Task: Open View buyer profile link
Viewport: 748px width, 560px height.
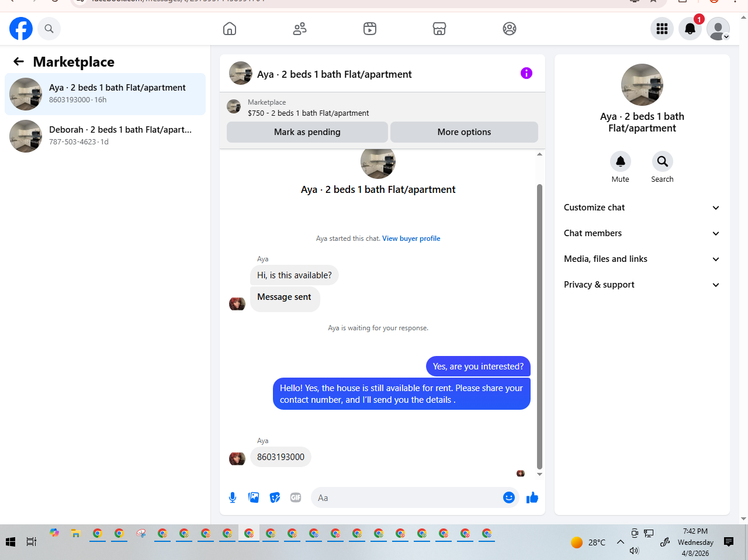Action: 411,238
